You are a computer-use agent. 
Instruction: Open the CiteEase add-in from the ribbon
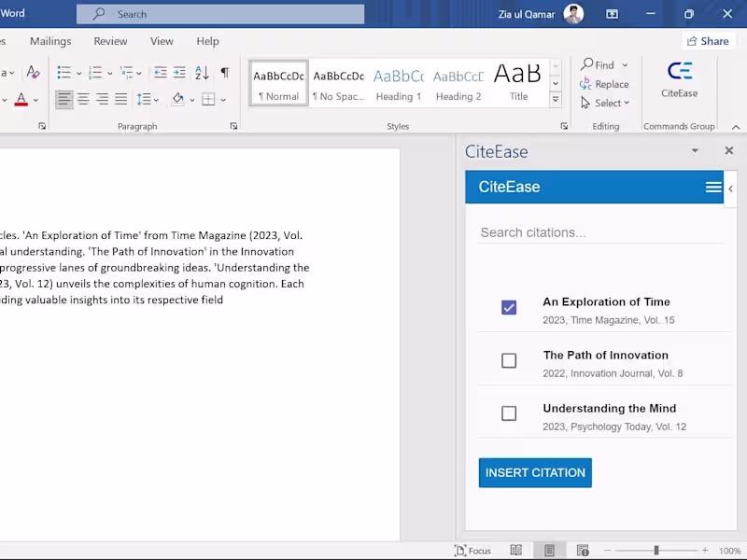(679, 79)
